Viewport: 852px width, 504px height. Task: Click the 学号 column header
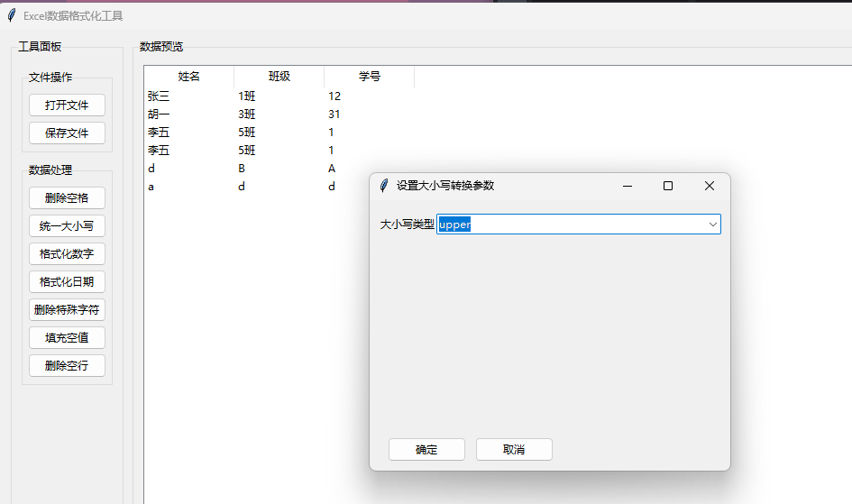(370, 77)
